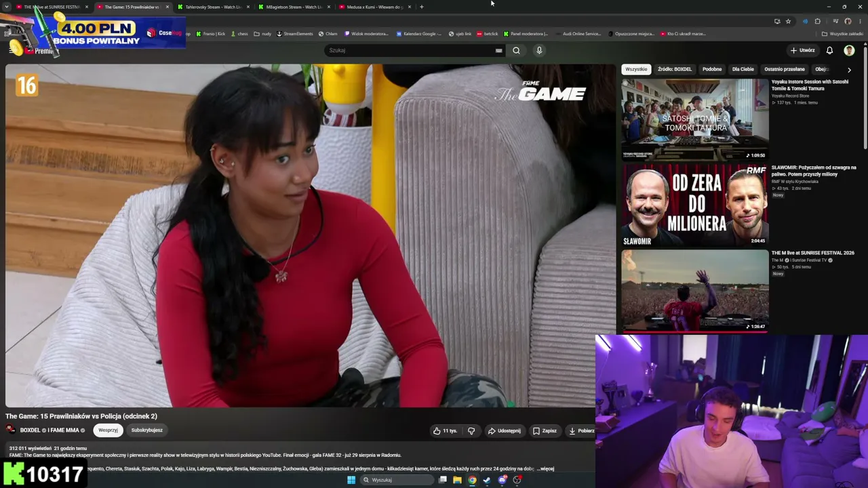Open the 'Kalendarz Google' bookmark

419,33
